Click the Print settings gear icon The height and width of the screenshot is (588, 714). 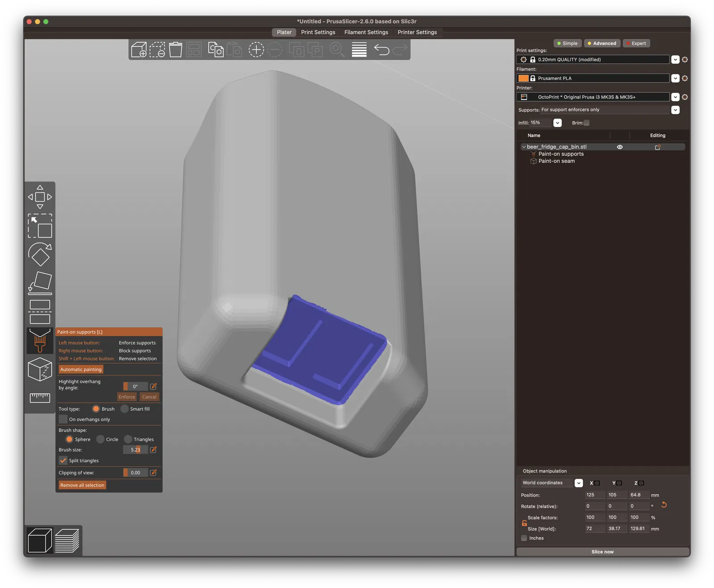[685, 60]
